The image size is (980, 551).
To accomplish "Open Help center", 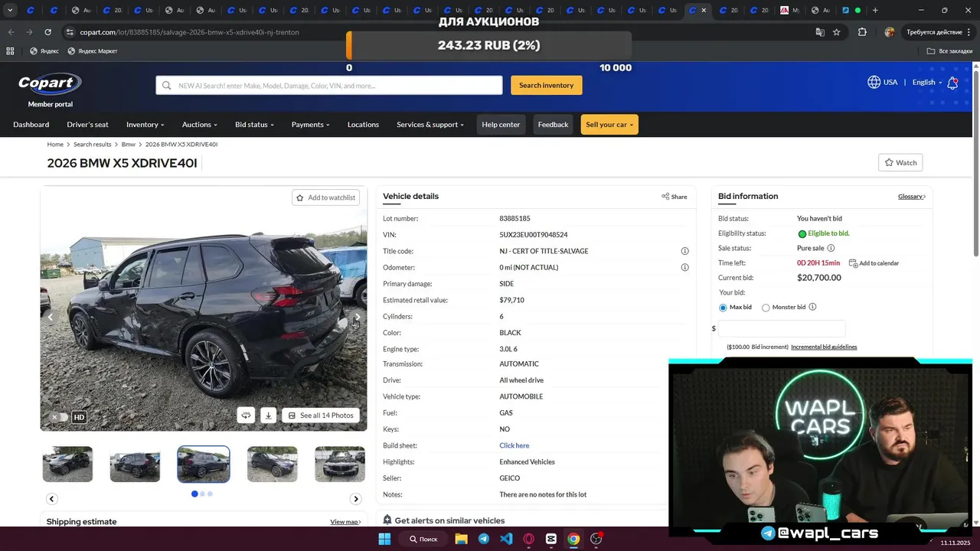I will pos(501,125).
